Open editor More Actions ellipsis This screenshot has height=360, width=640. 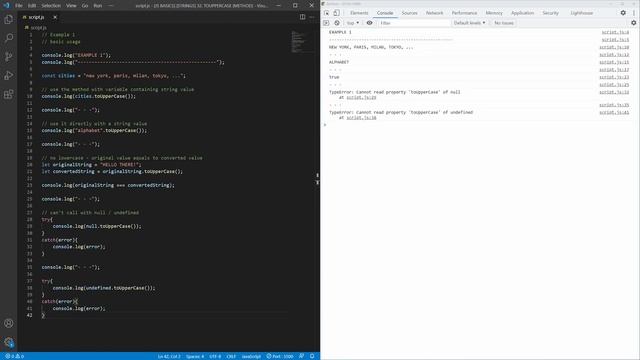click(312, 17)
